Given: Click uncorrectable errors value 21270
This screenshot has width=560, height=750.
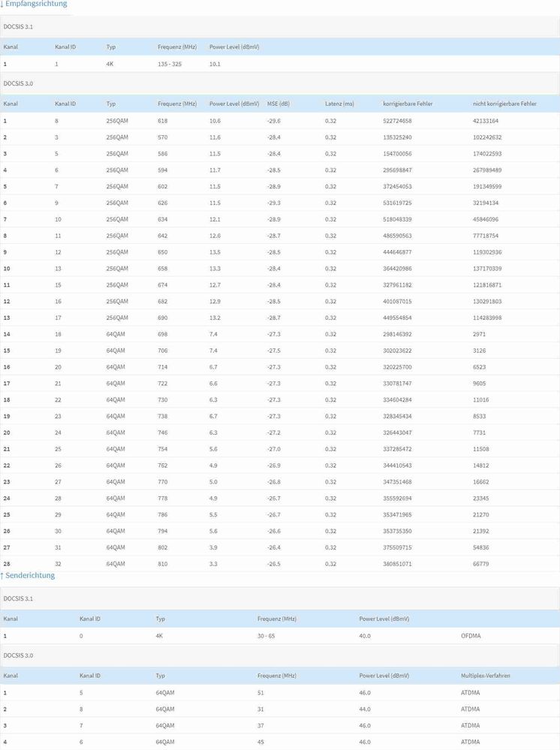Looking at the screenshot, I should [x=480, y=515].
